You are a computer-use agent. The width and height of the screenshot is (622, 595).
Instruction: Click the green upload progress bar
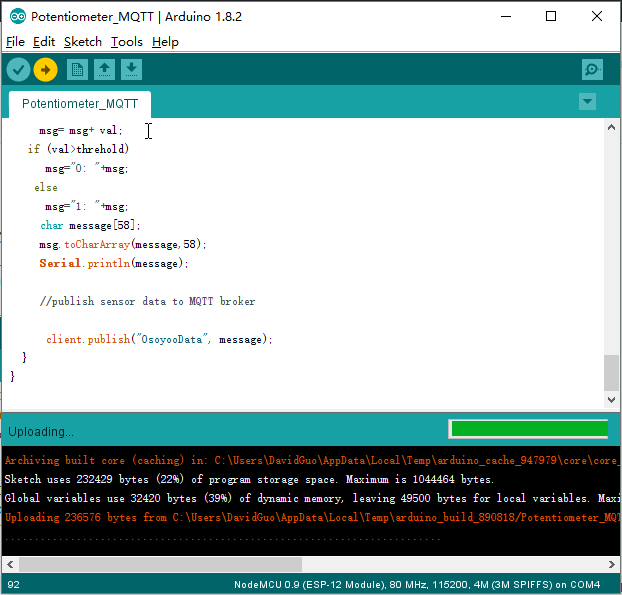[x=529, y=429]
